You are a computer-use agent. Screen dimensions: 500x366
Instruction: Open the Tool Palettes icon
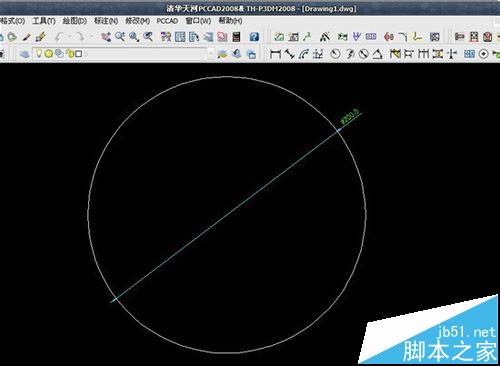pos(194,37)
